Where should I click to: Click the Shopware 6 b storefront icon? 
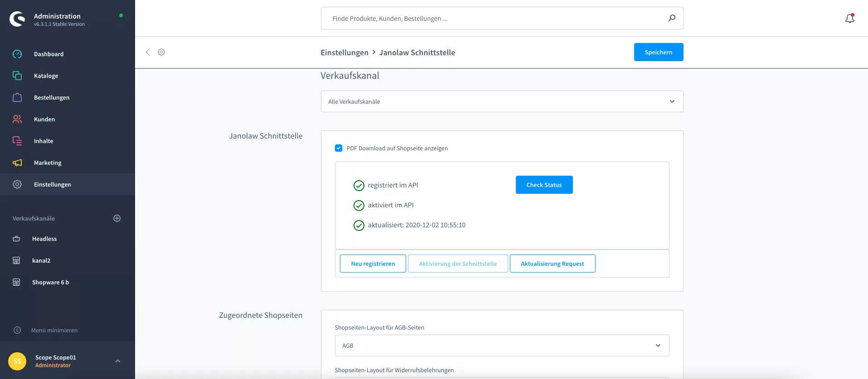[x=16, y=282]
